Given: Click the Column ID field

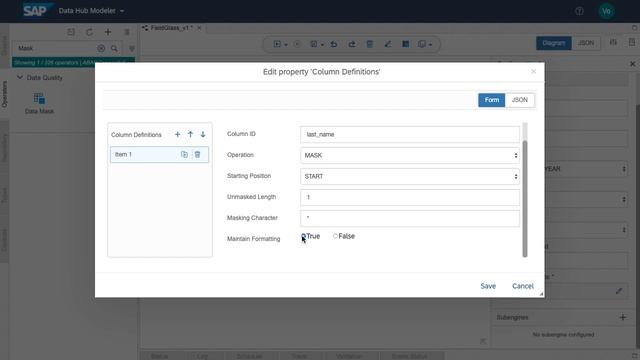Looking at the screenshot, I should [x=410, y=134].
